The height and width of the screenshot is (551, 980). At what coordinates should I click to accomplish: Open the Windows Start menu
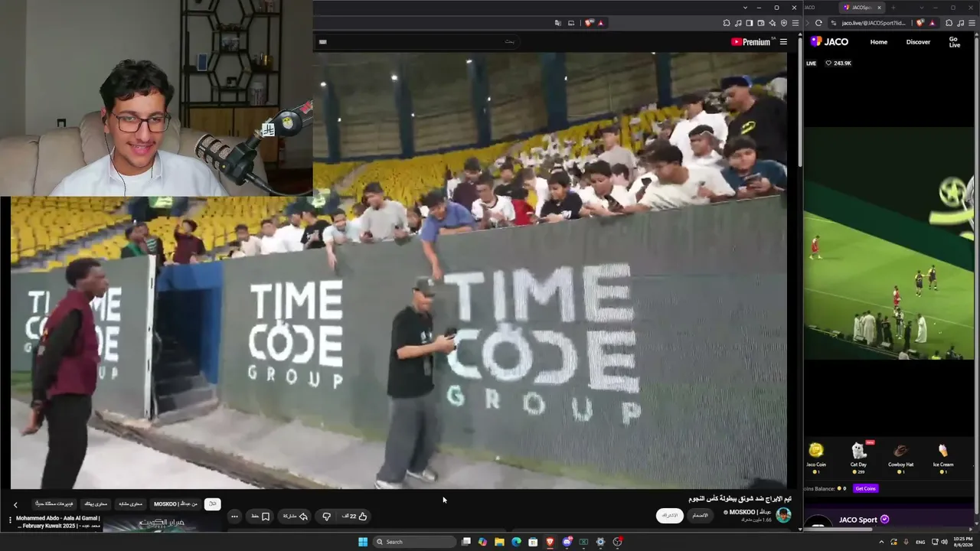tap(363, 542)
